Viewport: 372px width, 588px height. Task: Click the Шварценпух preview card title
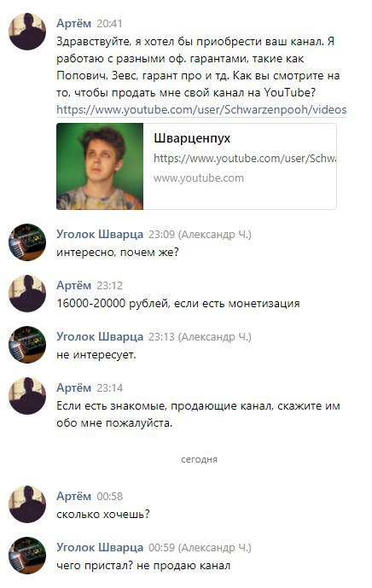point(192,138)
